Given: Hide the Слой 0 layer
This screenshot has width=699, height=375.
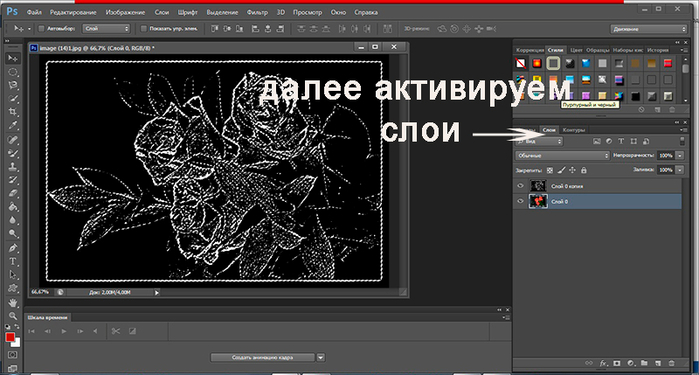Looking at the screenshot, I should point(520,202).
